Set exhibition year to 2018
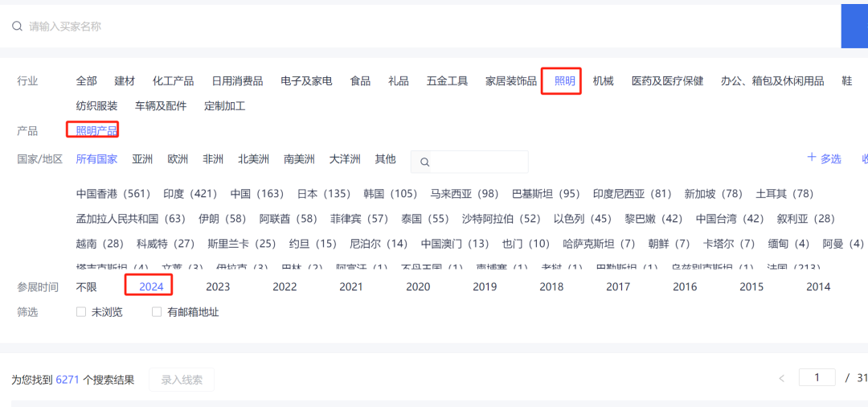This screenshot has width=868, height=407. click(551, 287)
